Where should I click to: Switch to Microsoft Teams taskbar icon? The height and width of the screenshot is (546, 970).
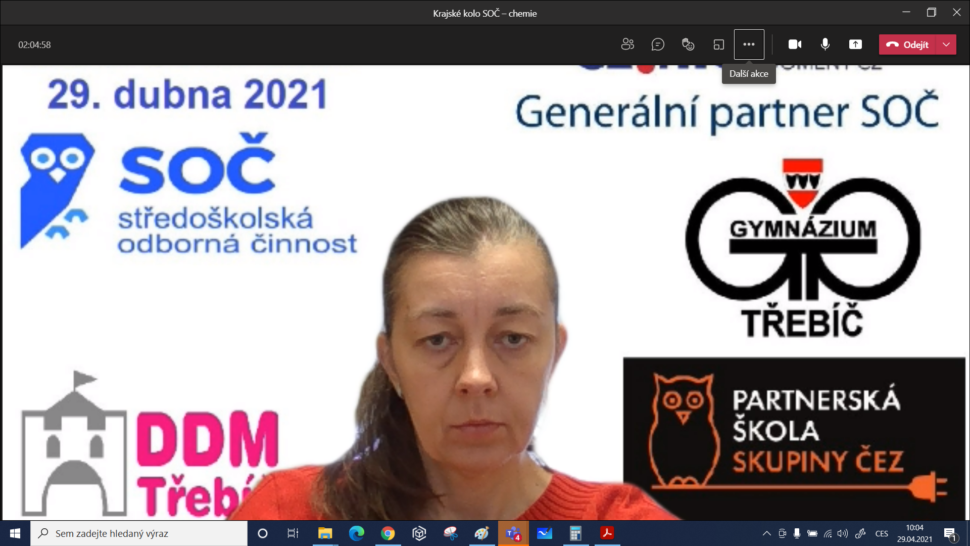(x=513, y=533)
